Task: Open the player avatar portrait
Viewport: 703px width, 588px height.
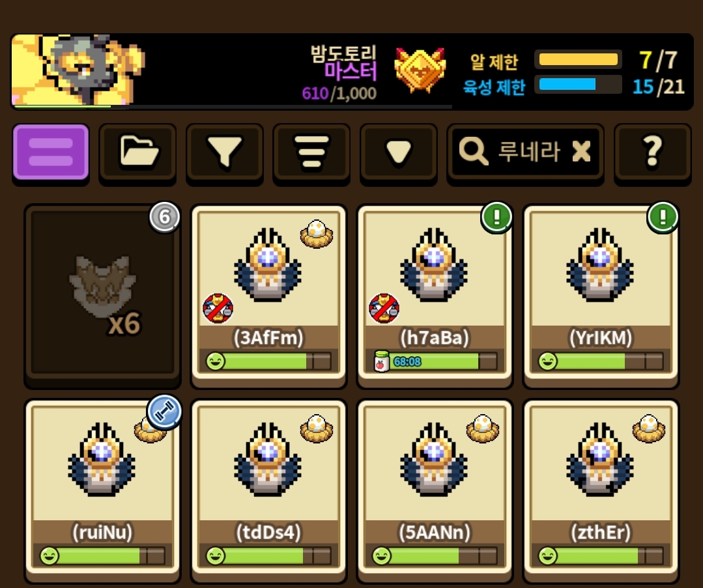Action: (77, 70)
